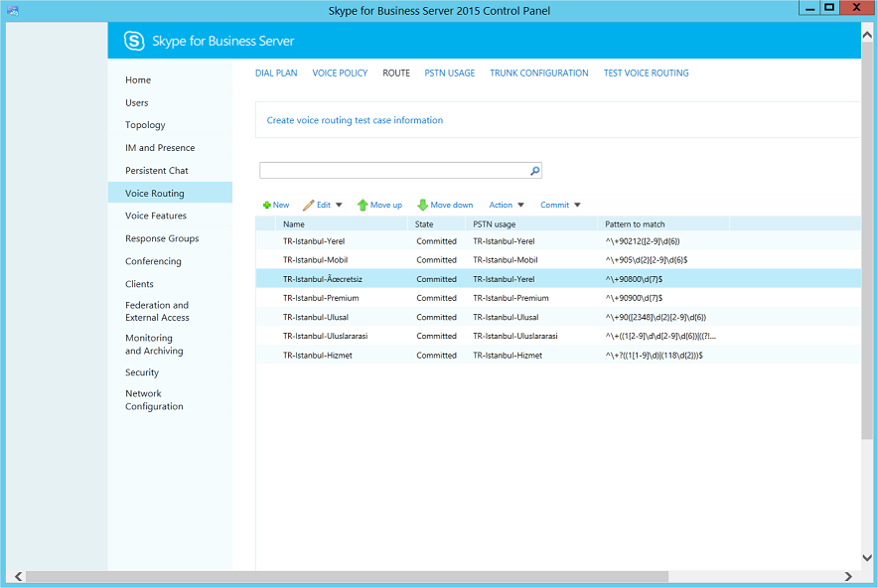Open the Action dropdown menu

coord(507,206)
